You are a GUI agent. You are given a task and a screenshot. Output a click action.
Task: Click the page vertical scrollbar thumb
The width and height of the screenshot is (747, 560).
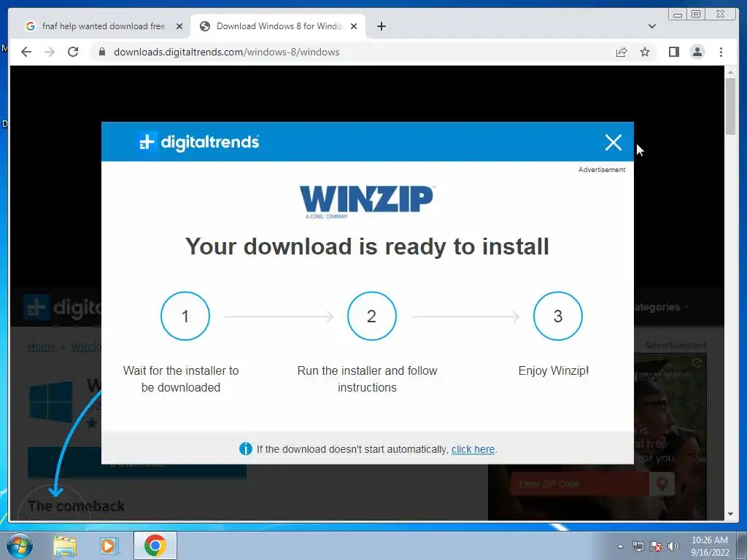[x=730, y=106]
